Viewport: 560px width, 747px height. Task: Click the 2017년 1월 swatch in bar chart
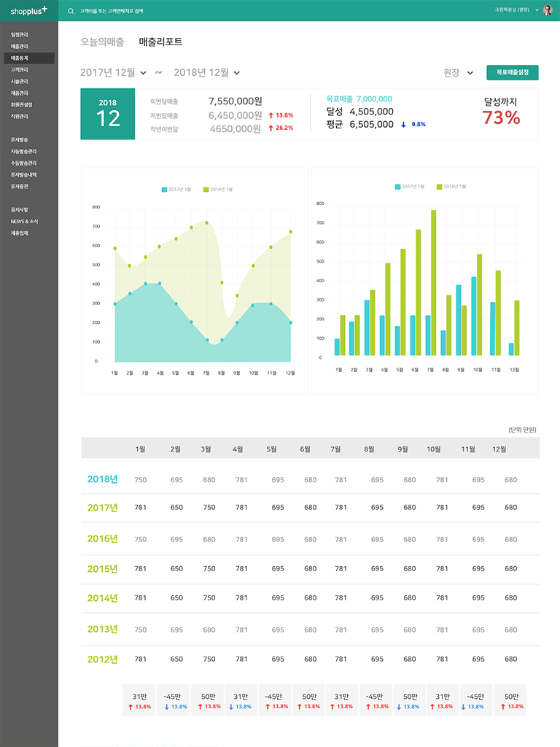click(398, 187)
